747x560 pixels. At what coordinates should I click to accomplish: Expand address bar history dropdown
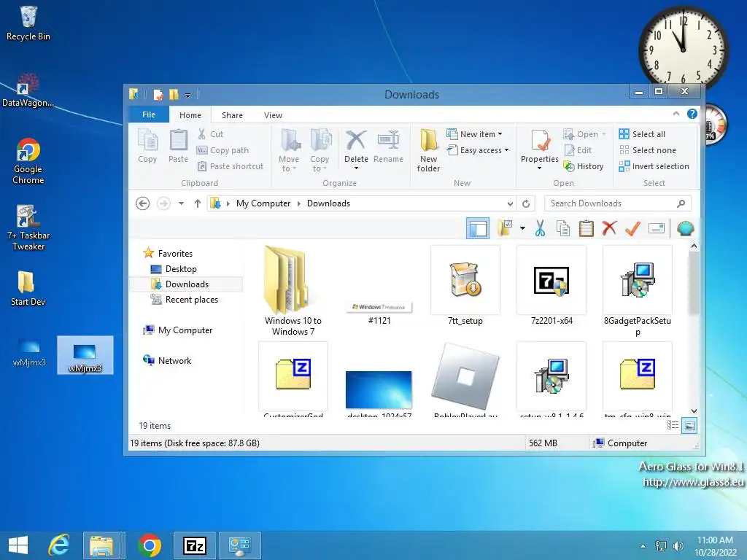[510, 204]
